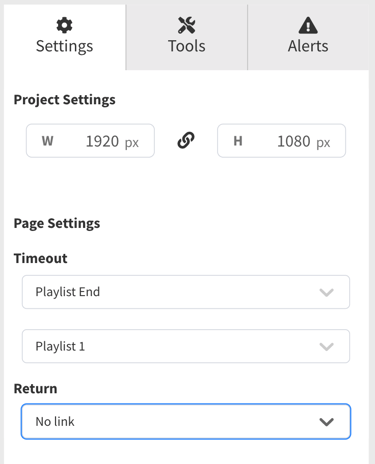Click the width field showing 1920

point(90,141)
